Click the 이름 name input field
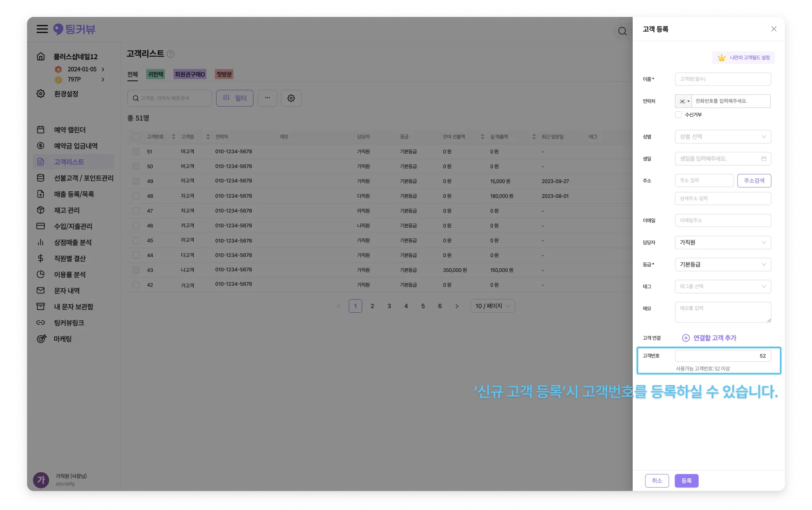 coord(723,79)
